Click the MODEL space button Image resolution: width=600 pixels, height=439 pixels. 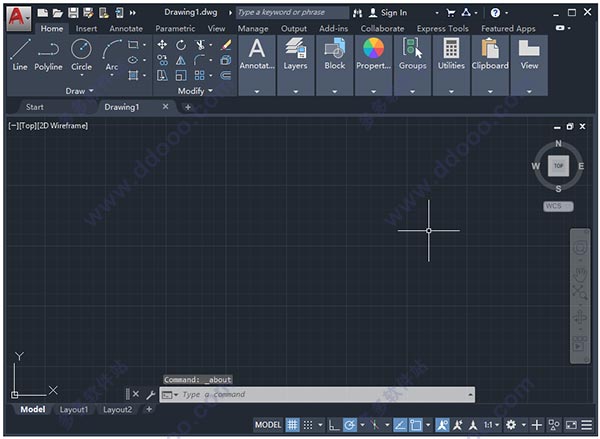coord(268,425)
